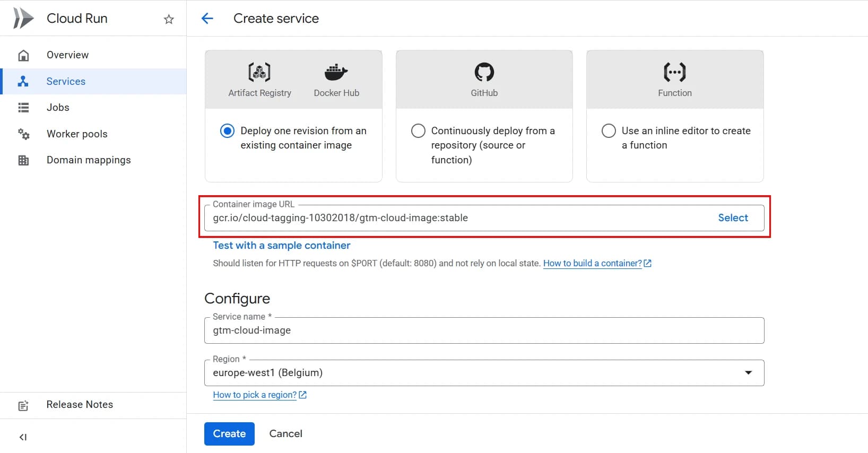The image size is (868, 453).
Task: Pin Cloud Run with the star icon
Action: click(x=169, y=20)
